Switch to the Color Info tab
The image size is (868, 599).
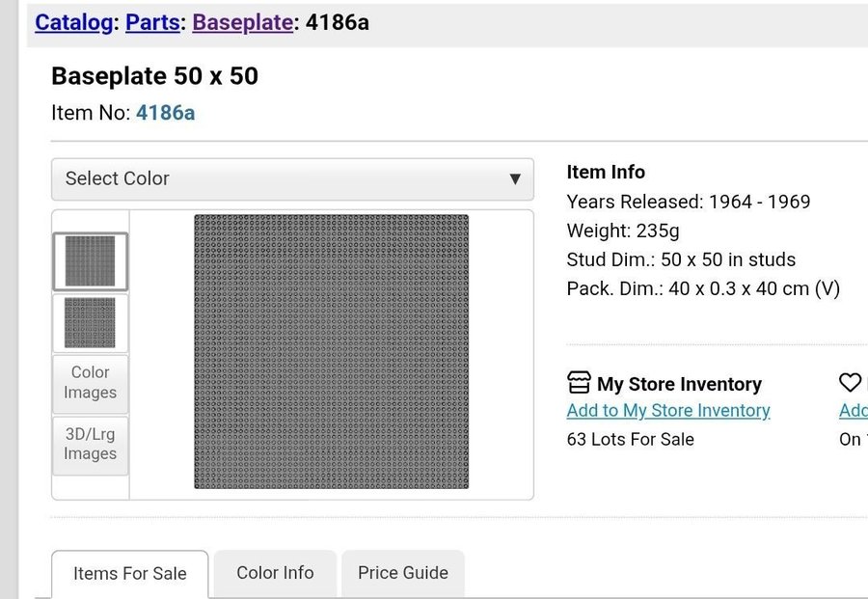tap(275, 573)
